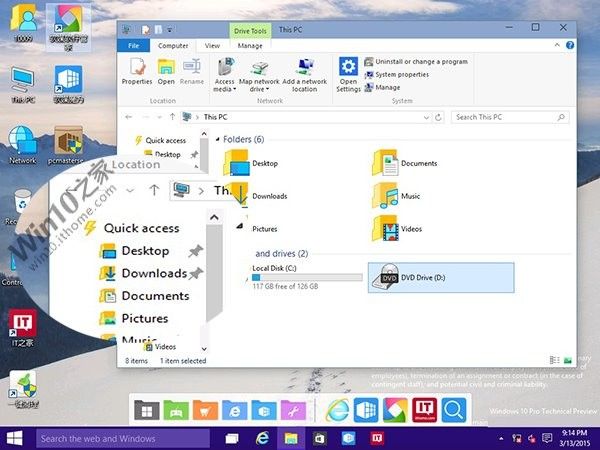
Task: Open the Documents folder icon
Action: (386, 162)
